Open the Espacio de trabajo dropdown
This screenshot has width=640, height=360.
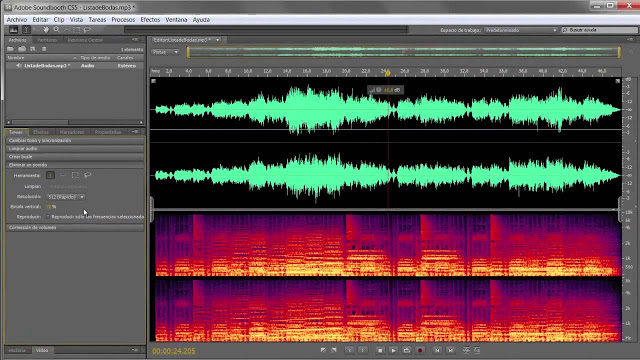coord(521,30)
